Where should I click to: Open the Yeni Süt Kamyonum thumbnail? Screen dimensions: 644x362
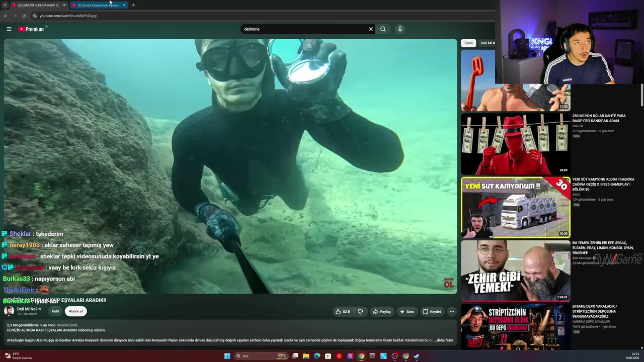[515, 207]
